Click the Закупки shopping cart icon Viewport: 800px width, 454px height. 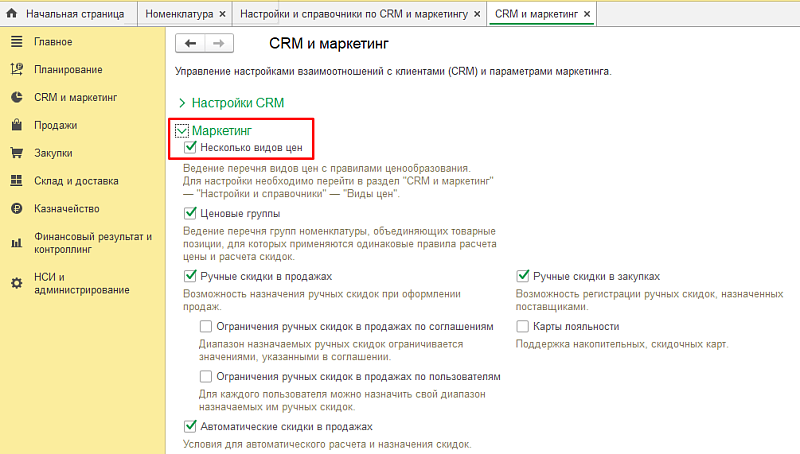[16, 153]
